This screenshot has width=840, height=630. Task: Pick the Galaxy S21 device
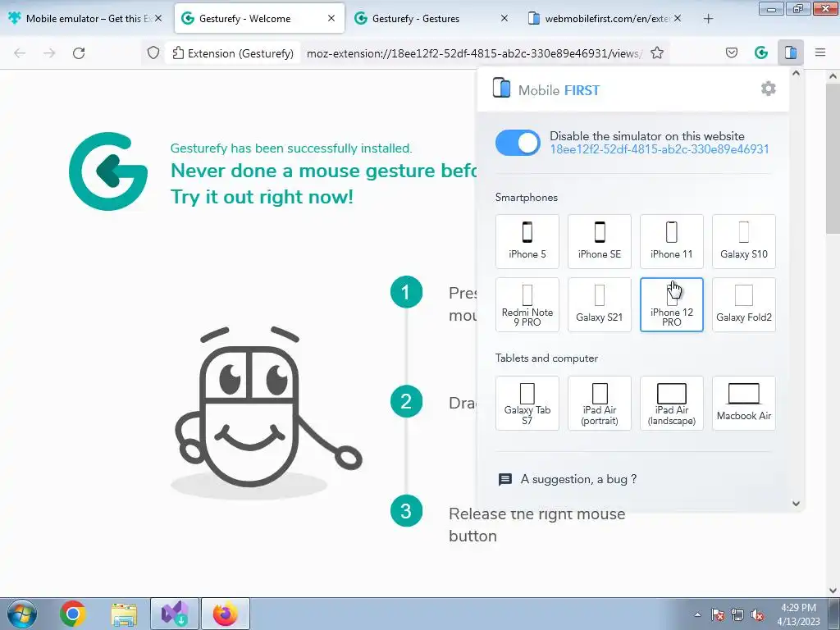click(x=600, y=305)
